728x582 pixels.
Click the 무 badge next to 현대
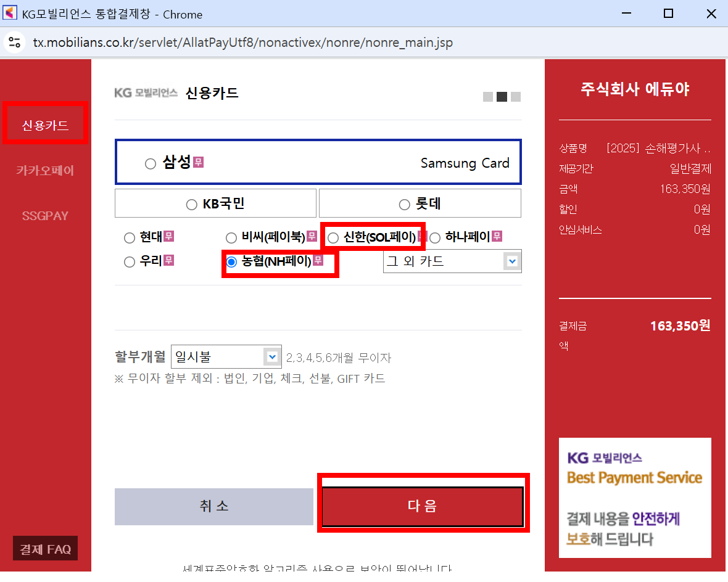click(168, 236)
